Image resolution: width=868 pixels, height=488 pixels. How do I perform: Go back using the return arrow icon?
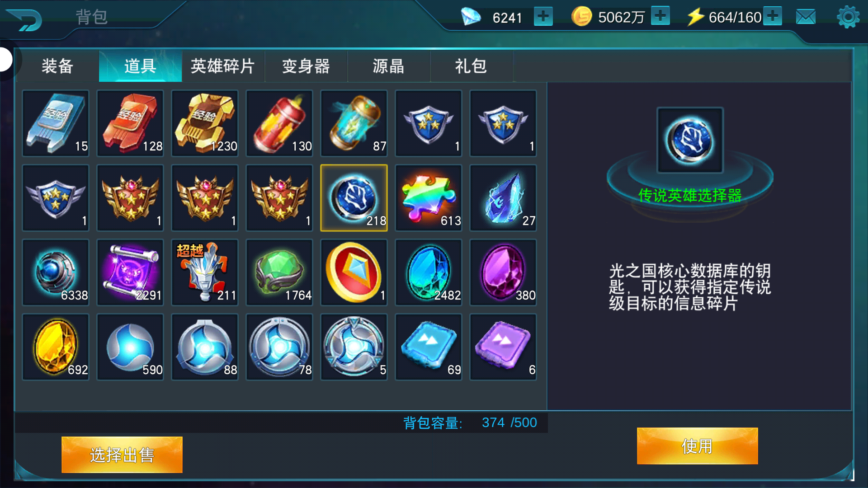coord(25,19)
